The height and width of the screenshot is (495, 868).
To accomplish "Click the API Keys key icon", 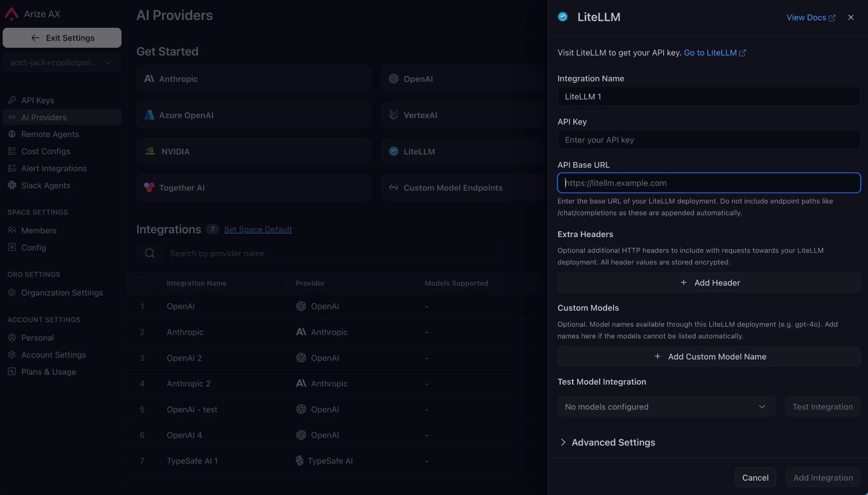I will coord(12,100).
